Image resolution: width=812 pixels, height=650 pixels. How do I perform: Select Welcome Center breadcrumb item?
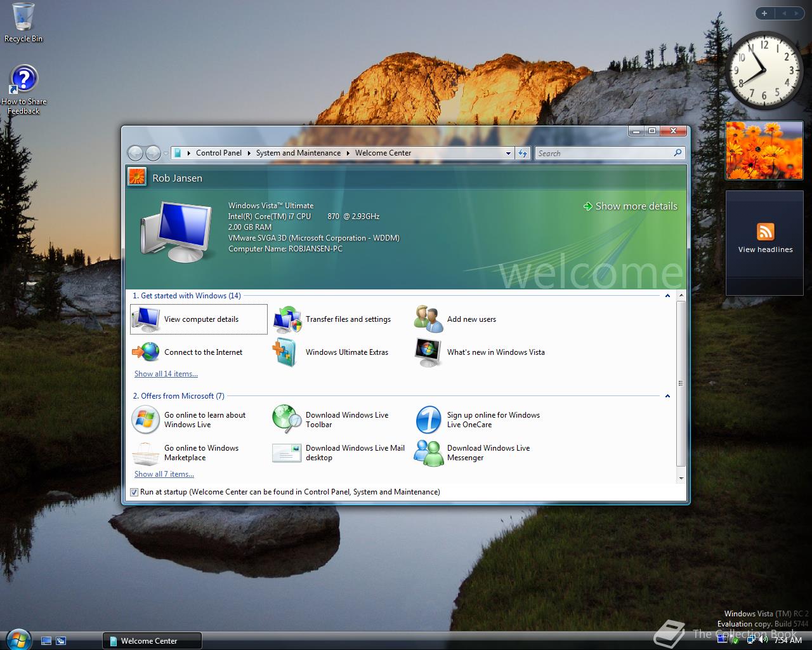pyautogui.click(x=383, y=153)
